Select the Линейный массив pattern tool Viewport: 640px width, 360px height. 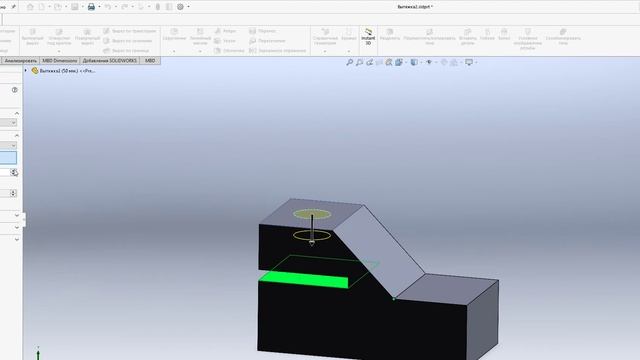click(200, 37)
